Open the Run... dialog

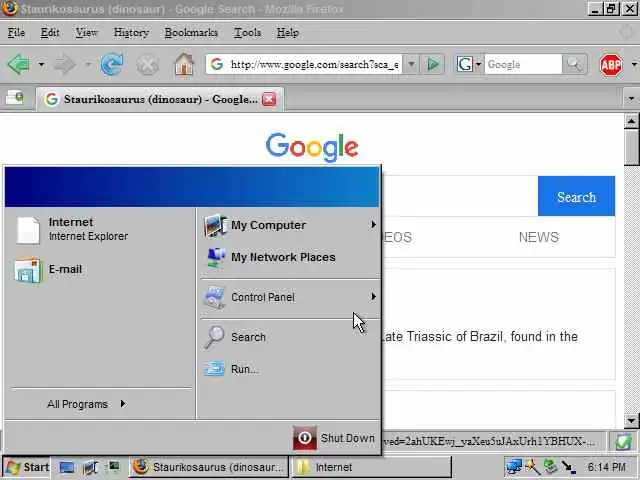tap(290, 369)
